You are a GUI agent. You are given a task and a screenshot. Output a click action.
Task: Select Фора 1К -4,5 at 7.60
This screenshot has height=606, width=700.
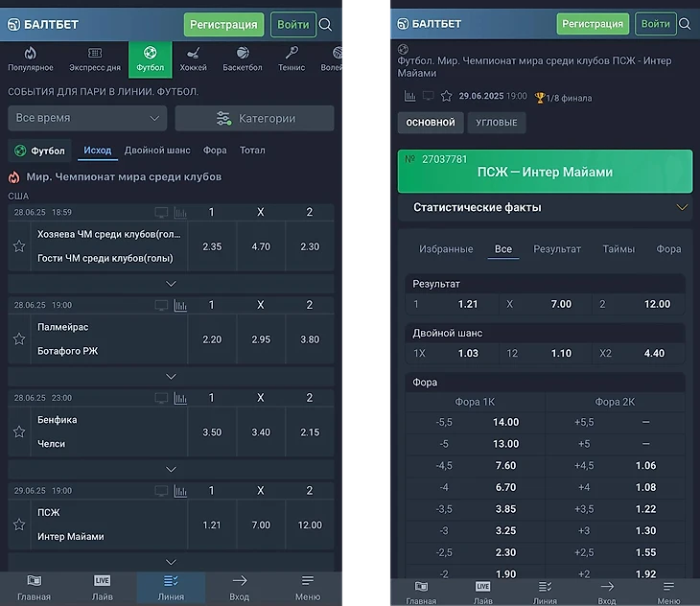tap(475, 466)
